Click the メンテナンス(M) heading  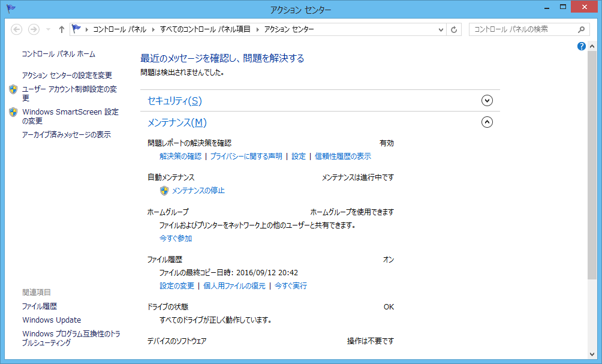(x=177, y=122)
